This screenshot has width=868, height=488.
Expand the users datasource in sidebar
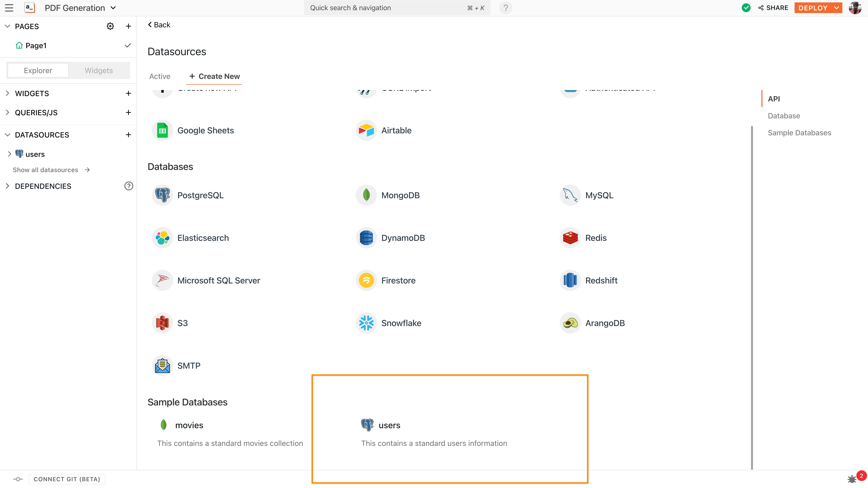click(9, 154)
